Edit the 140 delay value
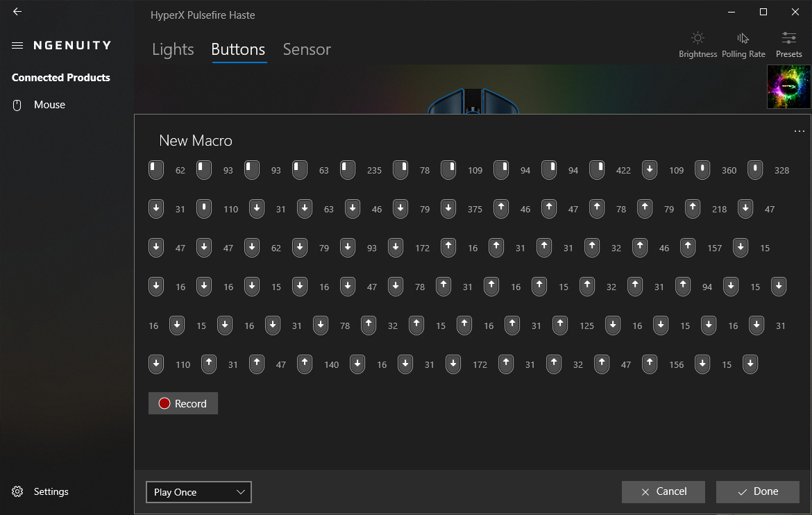The image size is (812, 515). [x=332, y=365]
